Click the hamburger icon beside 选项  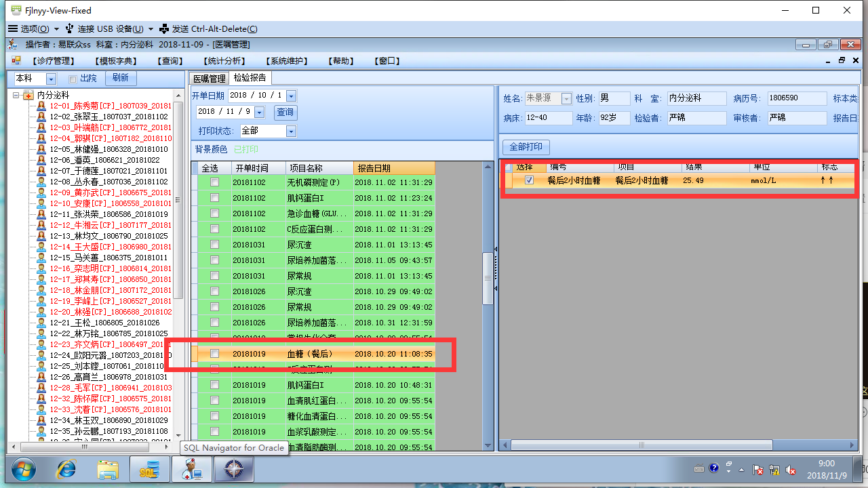pyautogui.click(x=13, y=28)
